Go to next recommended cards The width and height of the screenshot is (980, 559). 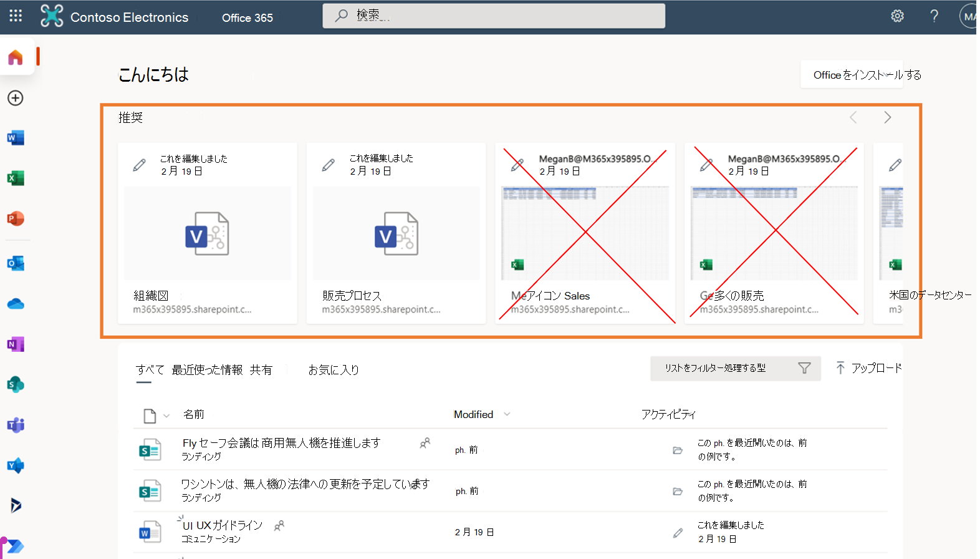pyautogui.click(x=888, y=117)
